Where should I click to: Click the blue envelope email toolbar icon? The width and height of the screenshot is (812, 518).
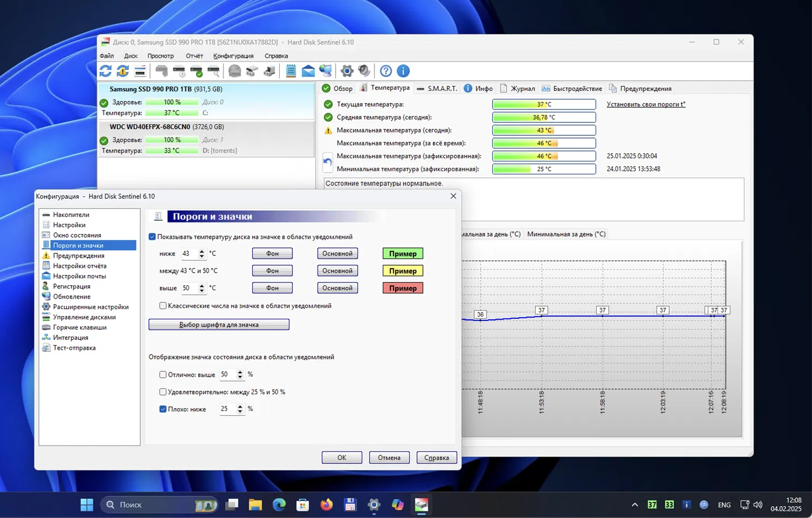pyautogui.click(x=308, y=71)
